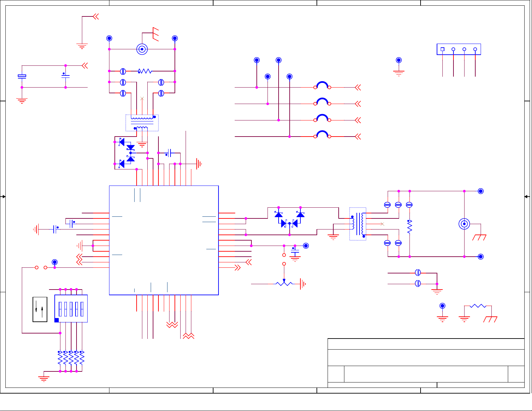
Task: Click the coaxial connector symbol on right side
Action: click(x=464, y=224)
